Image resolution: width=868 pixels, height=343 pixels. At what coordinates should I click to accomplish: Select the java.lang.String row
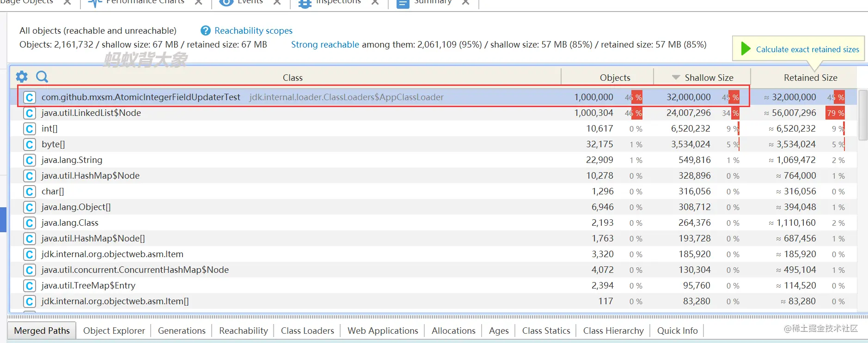coord(434,160)
